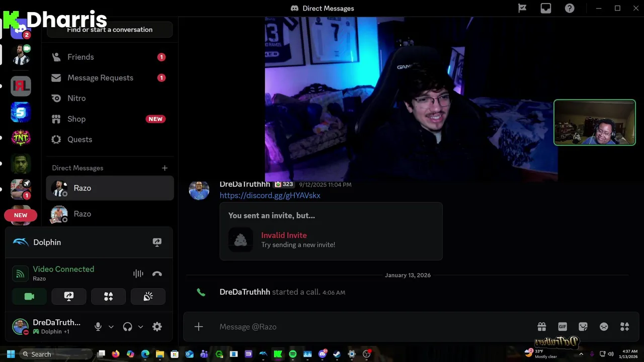Toggle the camera button
This screenshot has width=644, height=362.
pyautogui.click(x=29, y=297)
